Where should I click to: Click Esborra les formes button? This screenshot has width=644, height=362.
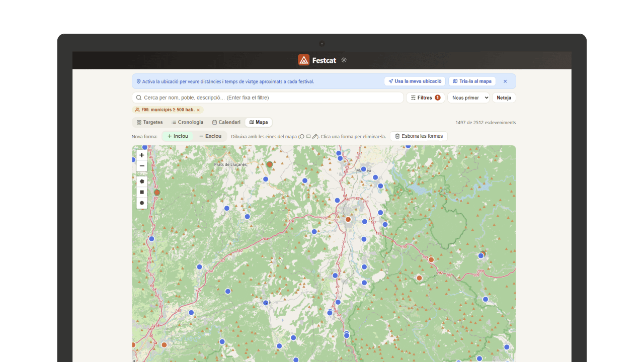pyautogui.click(x=419, y=136)
